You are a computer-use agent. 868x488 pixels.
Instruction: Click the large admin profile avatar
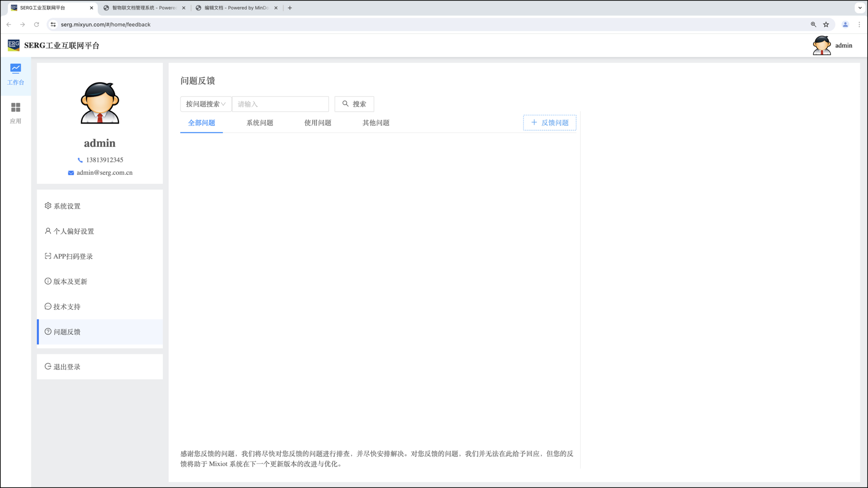(x=99, y=103)
